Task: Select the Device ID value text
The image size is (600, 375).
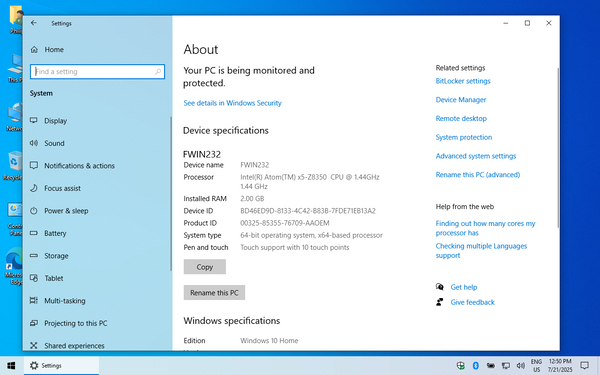Action: [308, 211]
